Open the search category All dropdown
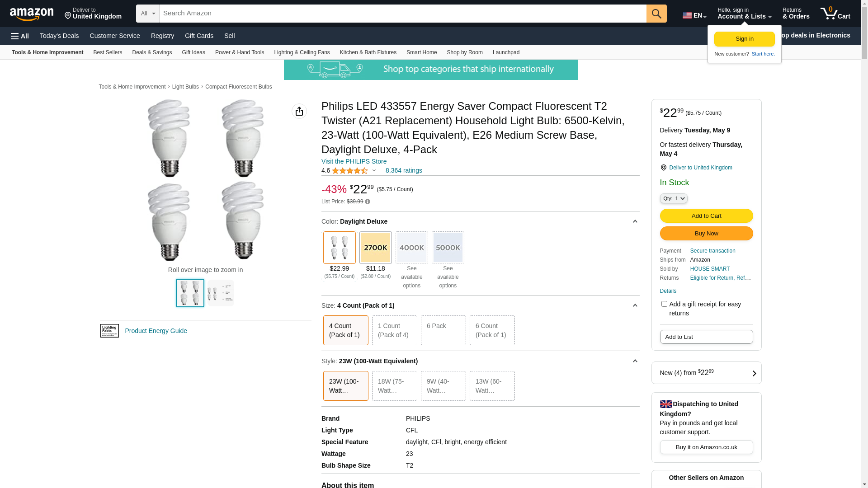Screen dimensions: 868x488 pos(148,14)
